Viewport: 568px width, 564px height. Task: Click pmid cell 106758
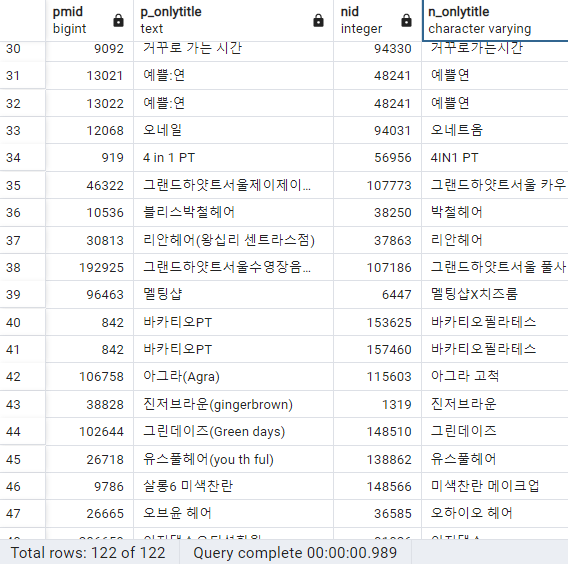[x=89, y=377]
